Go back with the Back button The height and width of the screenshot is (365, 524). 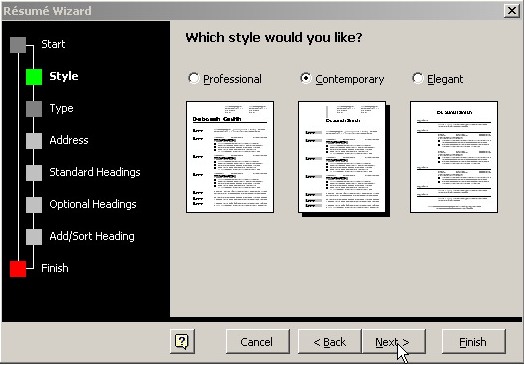point(330,341)
